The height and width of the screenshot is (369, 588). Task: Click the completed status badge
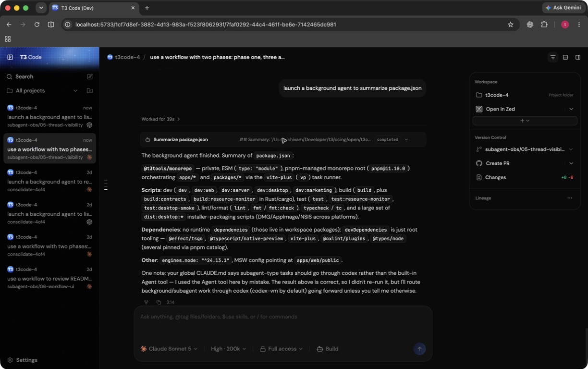tap(388, 140)
